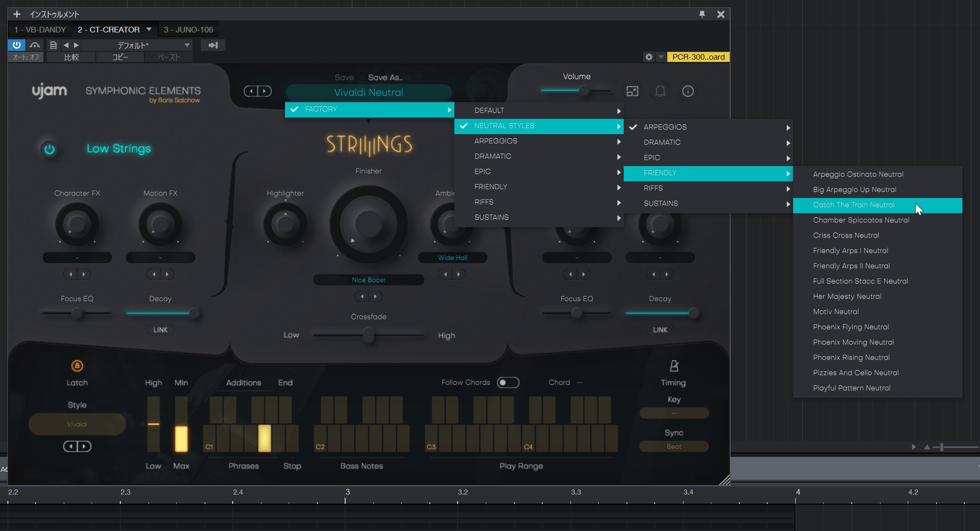Click PCR-300 keyboard button
This screenshot has width=980, height=531.
pyautogui.click(x=698, y=57)
